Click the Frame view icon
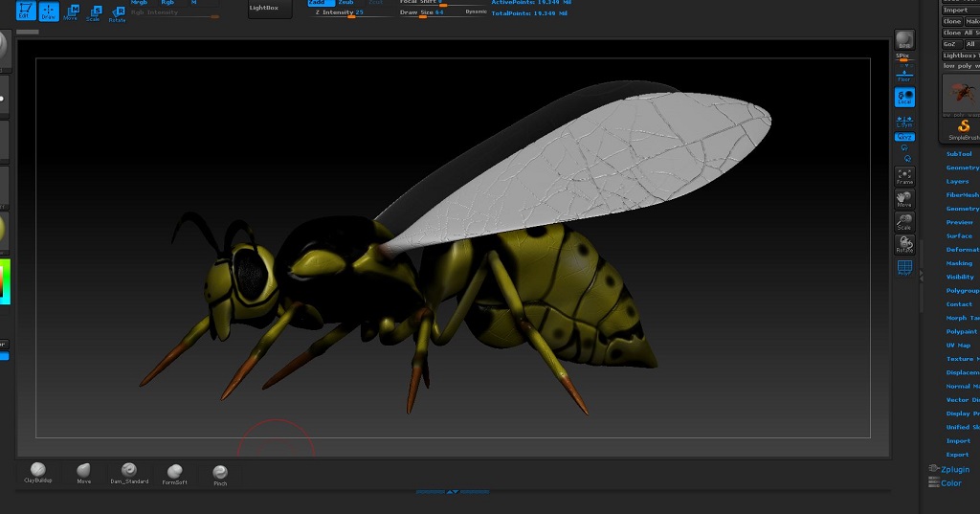This screenshot has height=514, width=980. click(x=904, y=176)
